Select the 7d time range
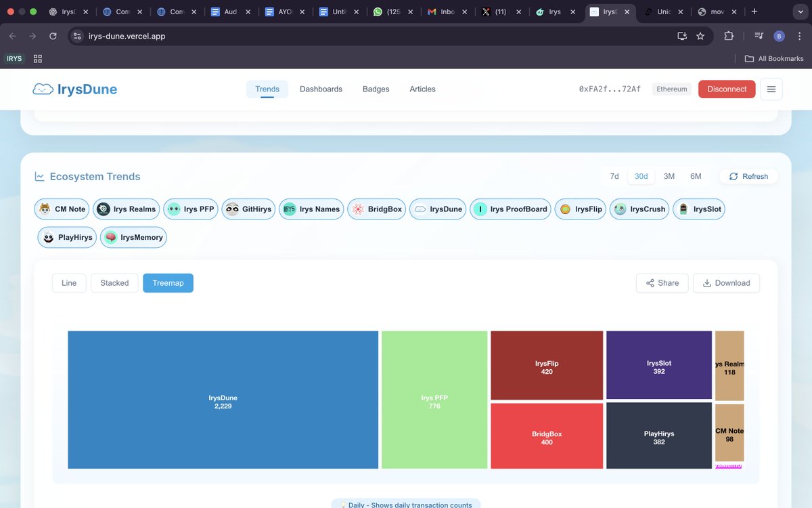This screenshot has height=508, width=812. pyautogui.click(x=614, y=176)
